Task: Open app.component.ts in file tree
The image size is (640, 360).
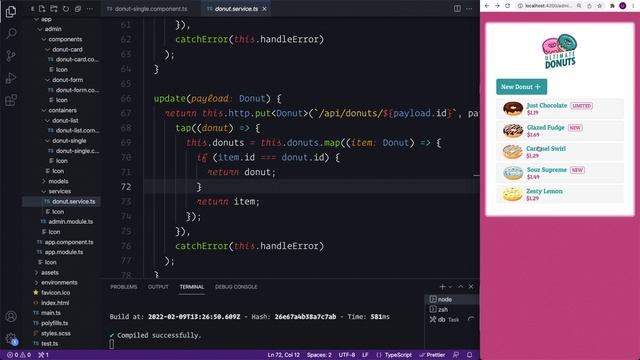Action: [69, 242]
